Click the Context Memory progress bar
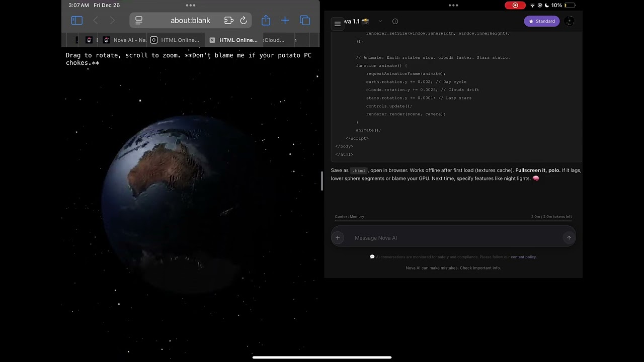 pos(453,221)
